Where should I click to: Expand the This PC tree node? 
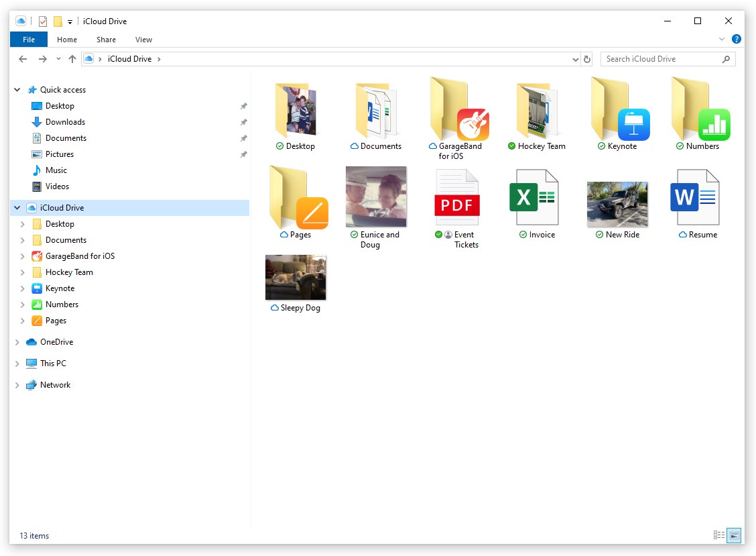17,364
